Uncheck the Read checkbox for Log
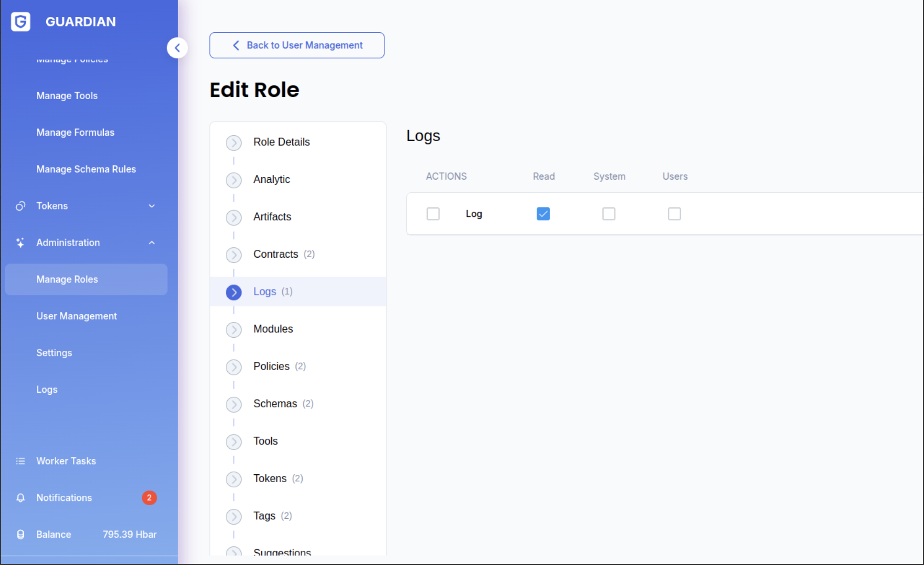Screen dimensions: 924x565 [x=543, y=214]
